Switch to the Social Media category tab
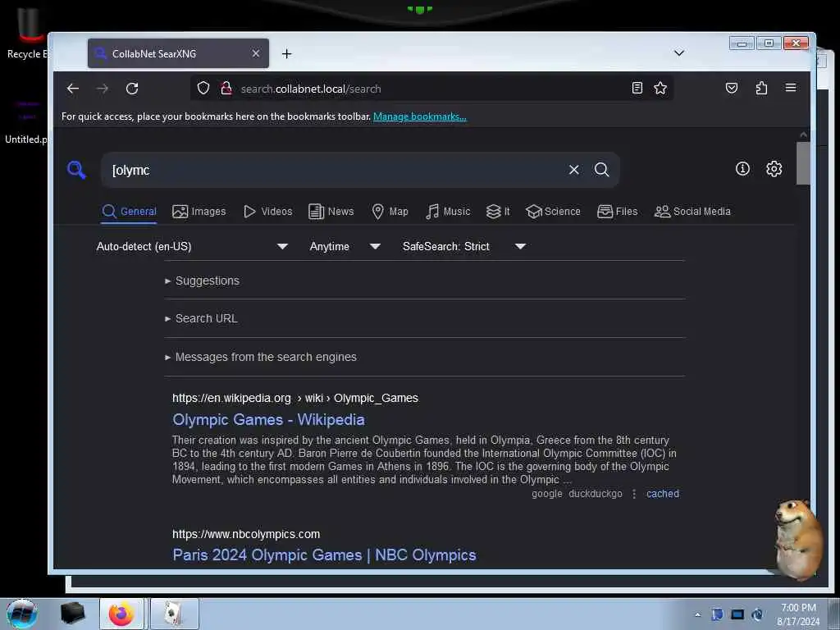The image size is (840, 630). 692,211
